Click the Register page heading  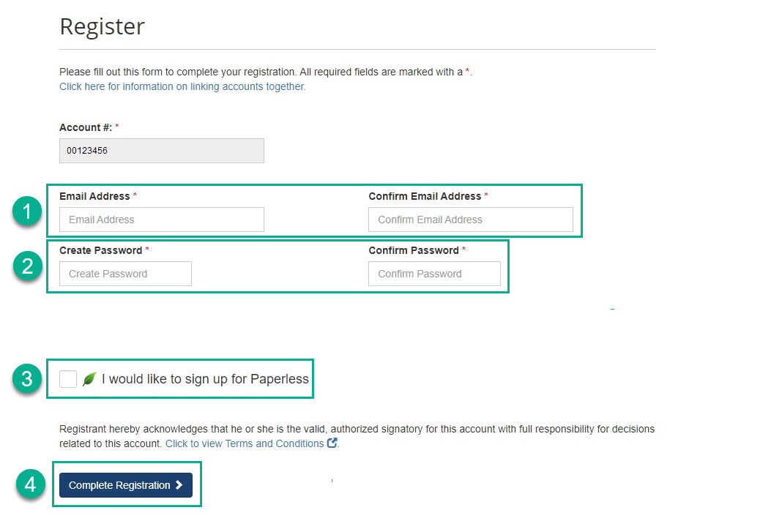[102, 26]
